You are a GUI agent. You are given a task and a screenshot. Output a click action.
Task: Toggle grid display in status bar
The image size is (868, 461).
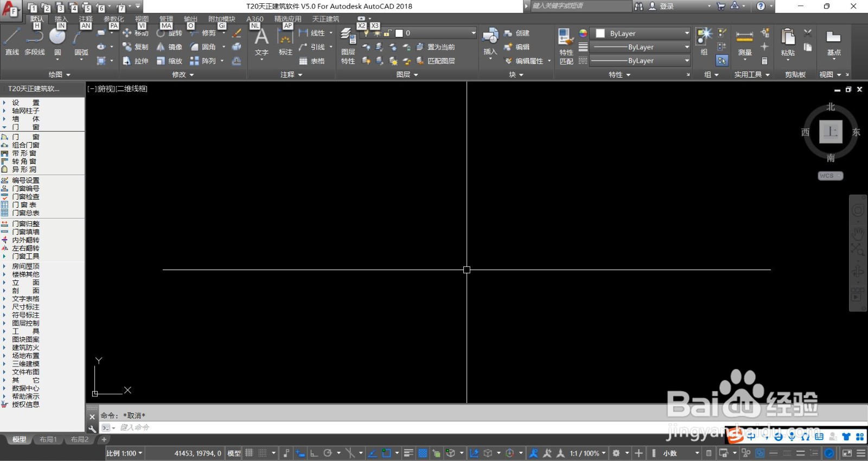(249, 453)
